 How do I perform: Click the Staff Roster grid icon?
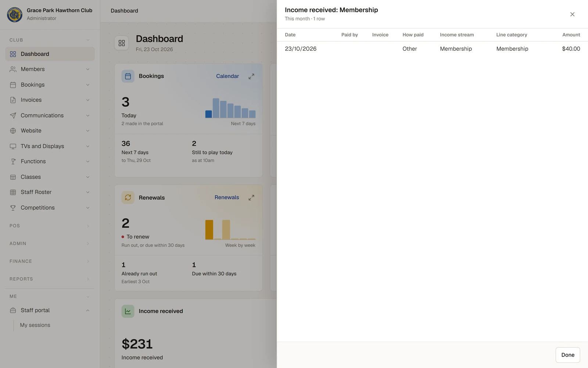click(x=13, y=192)
